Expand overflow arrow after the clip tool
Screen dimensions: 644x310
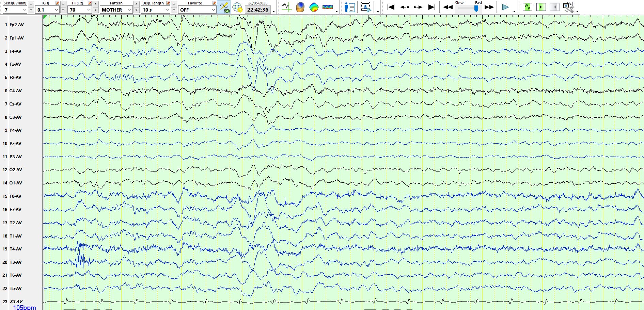click(x=577, y=12)
